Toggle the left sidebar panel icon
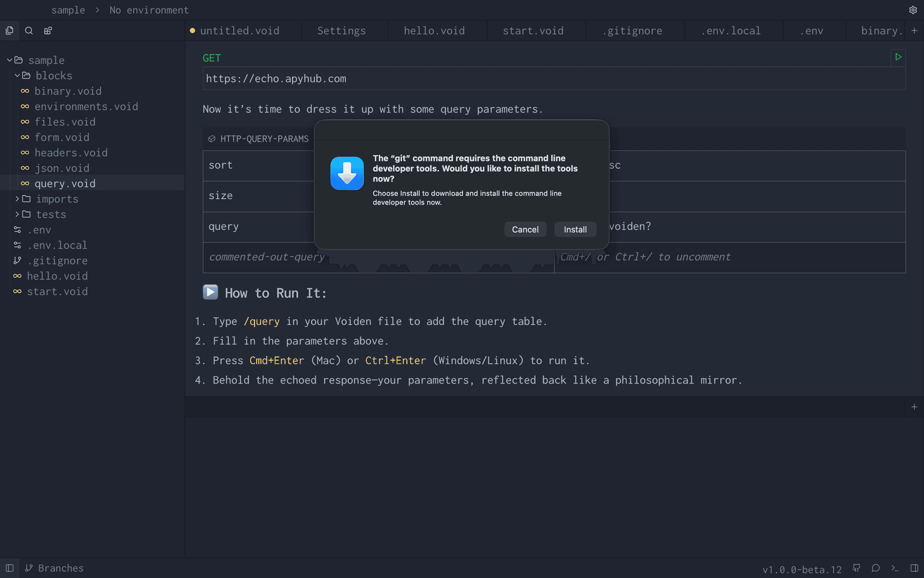924x578 pixels. click(10, 568)
